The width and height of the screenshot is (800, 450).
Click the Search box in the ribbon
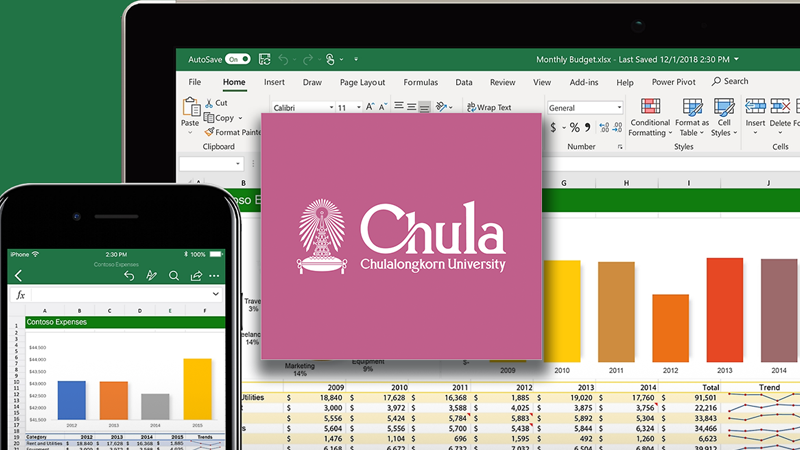[730, 81]
